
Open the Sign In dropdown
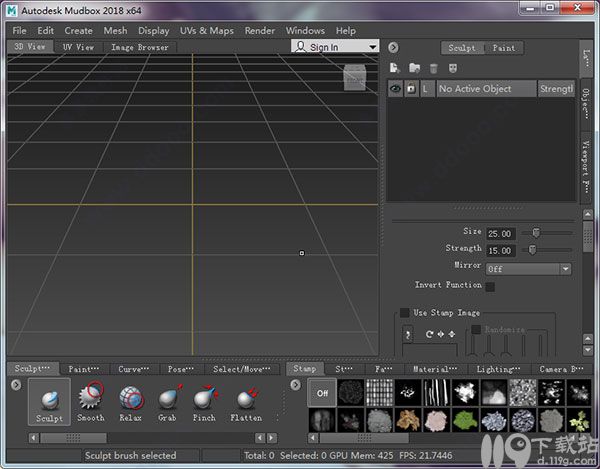click(x=335, y=47)
